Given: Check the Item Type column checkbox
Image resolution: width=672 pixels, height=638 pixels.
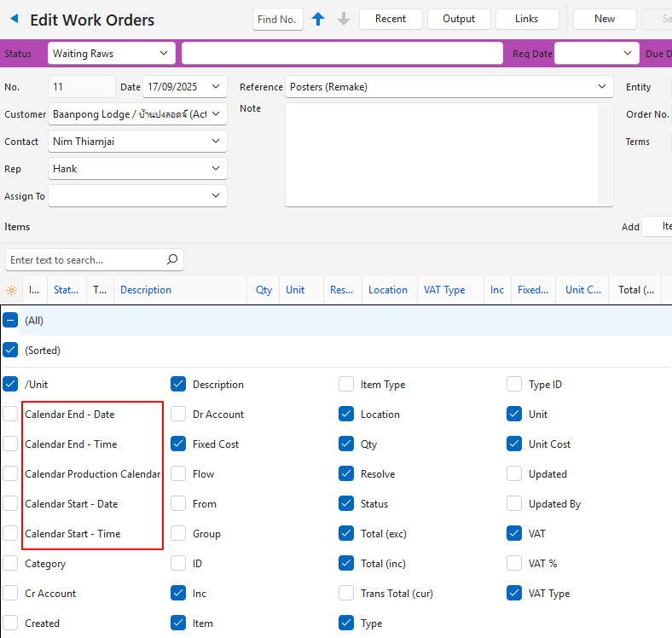Looking at the screenshot, I should (346, 385).
